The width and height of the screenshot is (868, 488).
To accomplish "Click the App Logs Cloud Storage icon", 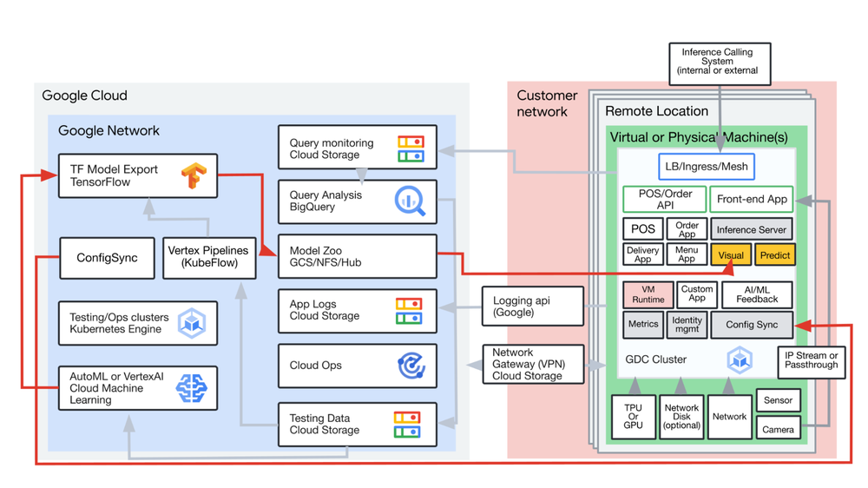I will [x=409, y=310].
